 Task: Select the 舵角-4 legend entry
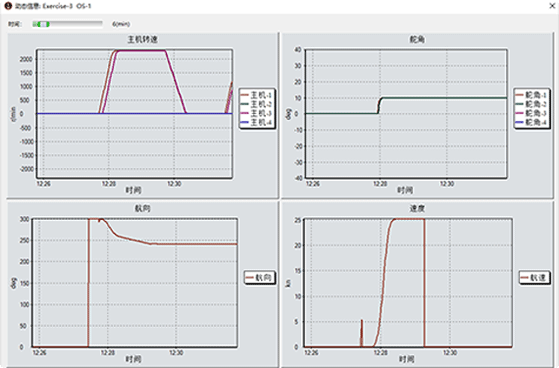[531, 122]
